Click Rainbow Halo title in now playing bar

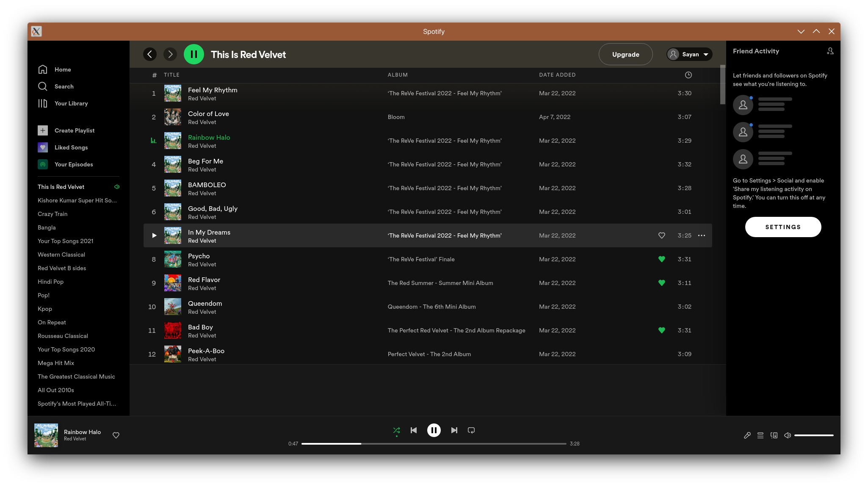click(82, 432)
